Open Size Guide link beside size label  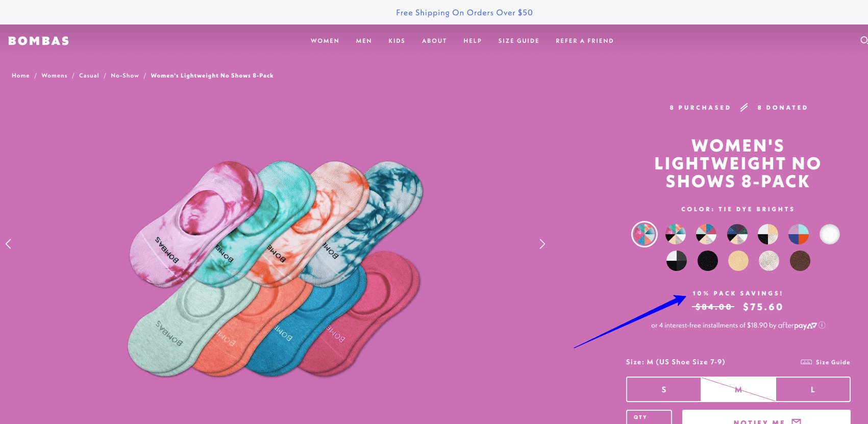point(825,362)
